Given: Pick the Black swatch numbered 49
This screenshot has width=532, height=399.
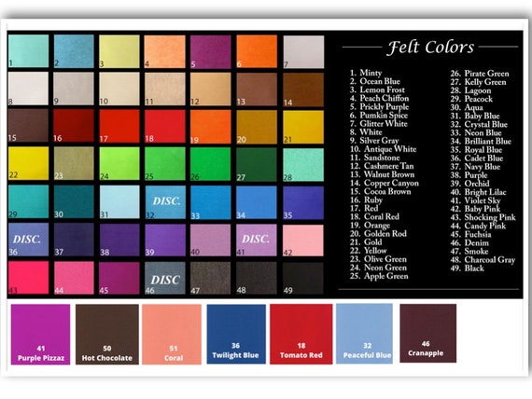Looking at the screenshot, I should tap(303, 279).
